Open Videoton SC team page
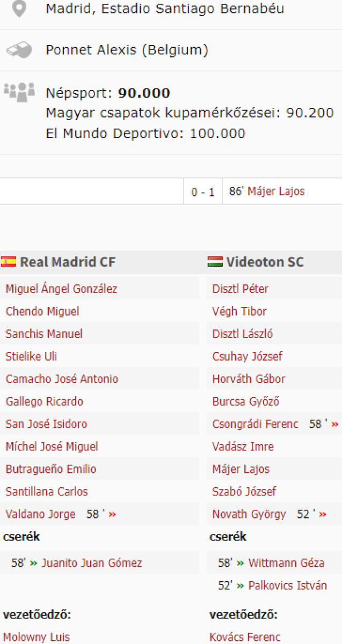Image resolution: width=342 pixels, height=644 pixels. pos(265,262)
